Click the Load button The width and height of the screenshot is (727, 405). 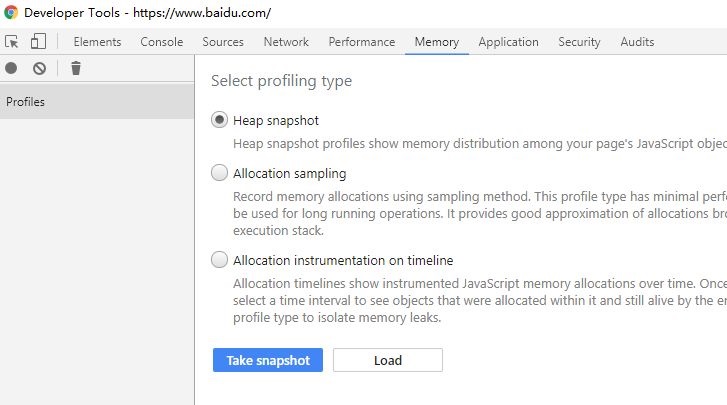tap(387, 360)
